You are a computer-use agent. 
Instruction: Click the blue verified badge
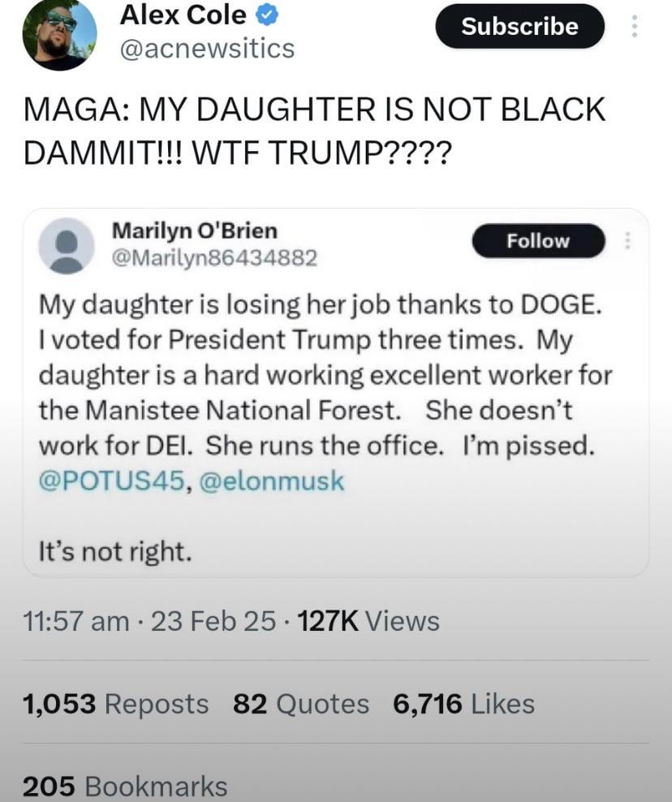270,15
